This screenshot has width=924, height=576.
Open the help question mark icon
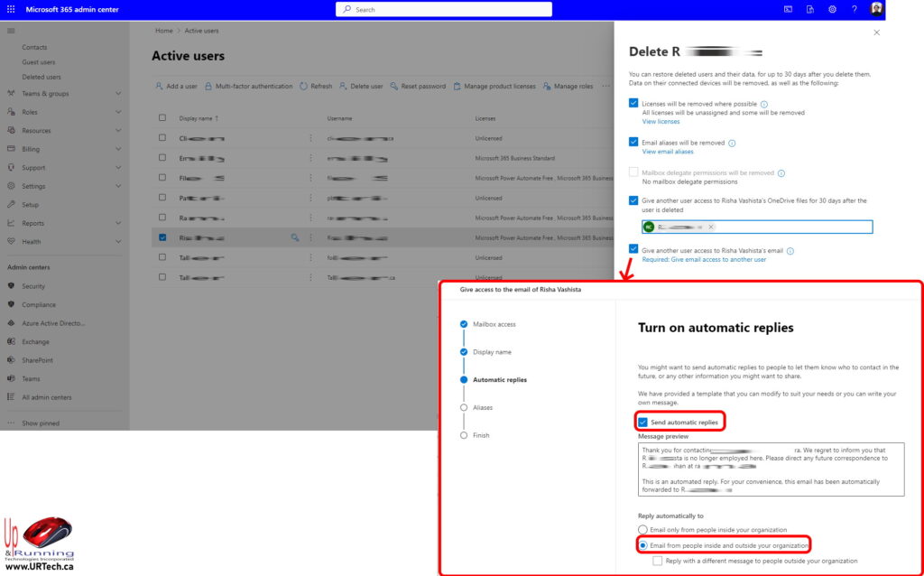(854, 9)
